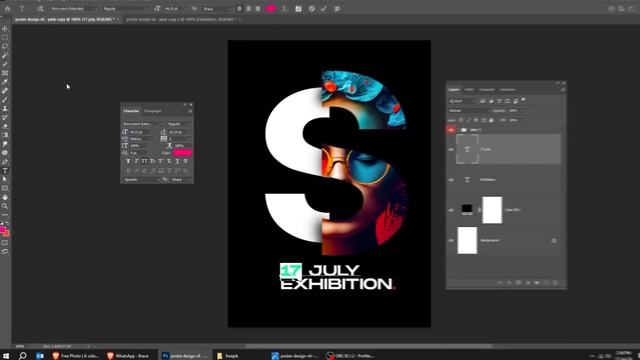
Task: Select the Crop tool
Action: [x=5, y=64]
